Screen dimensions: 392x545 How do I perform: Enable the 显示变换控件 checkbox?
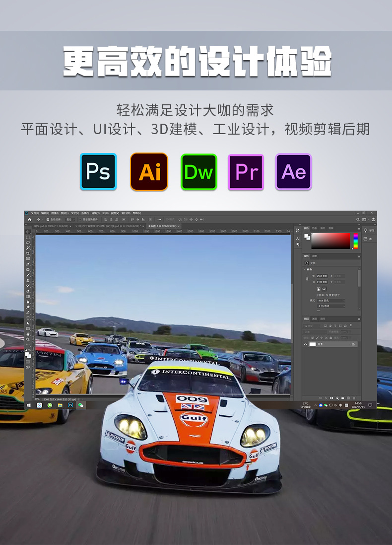[80, 220]
